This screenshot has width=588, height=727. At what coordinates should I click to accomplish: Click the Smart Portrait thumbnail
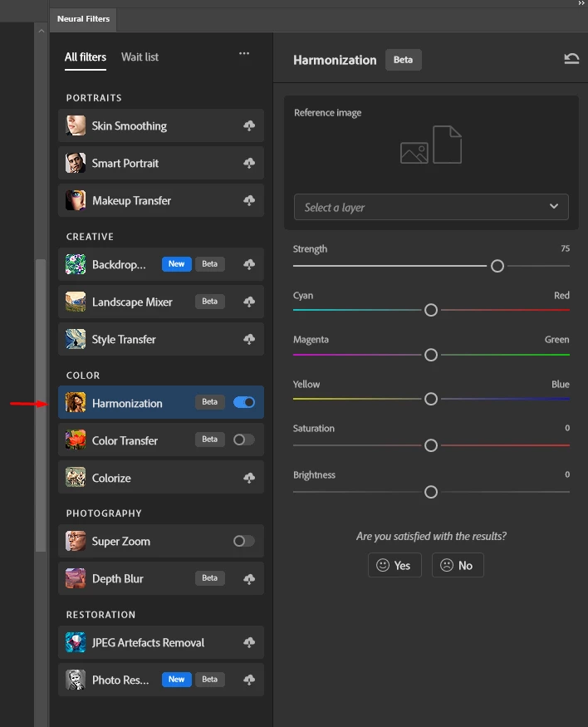point(76,163)
